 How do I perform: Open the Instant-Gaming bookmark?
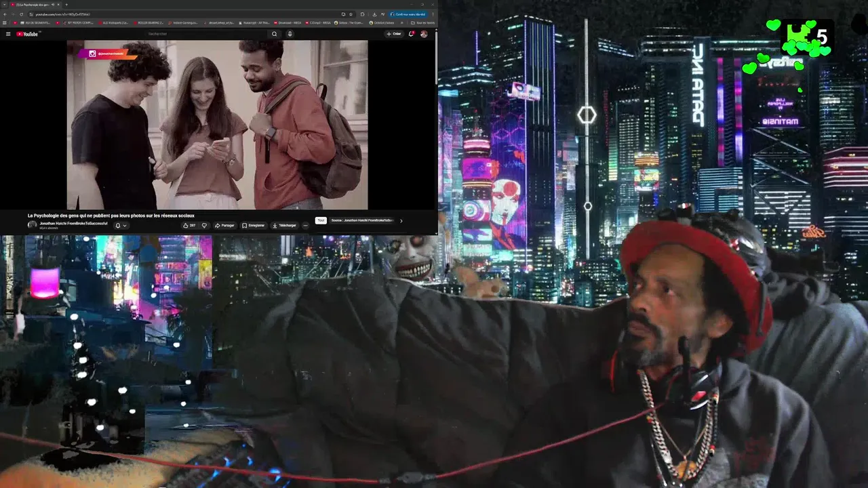[x=182, y=23]
